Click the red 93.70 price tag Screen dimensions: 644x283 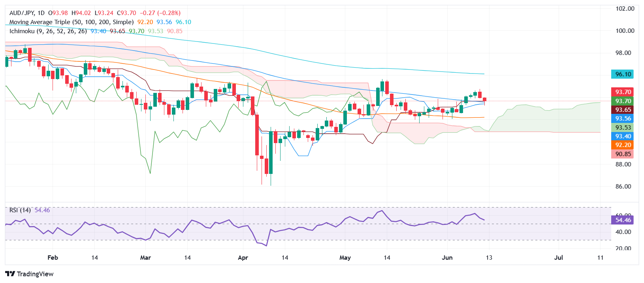tap(623, 92)
